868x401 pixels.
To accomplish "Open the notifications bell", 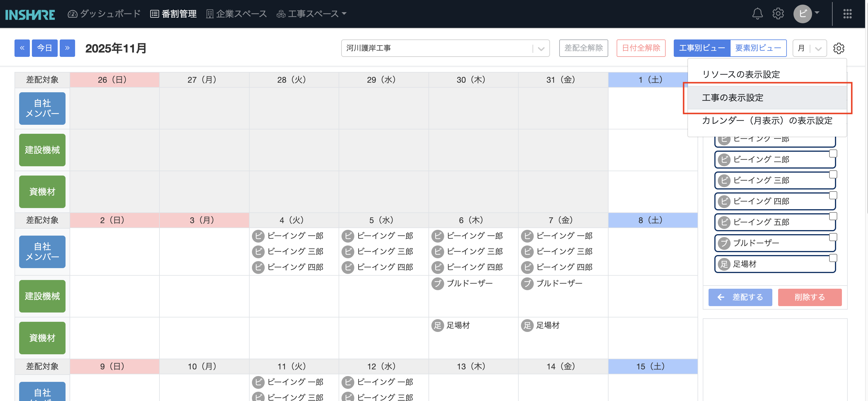I will [757, 13].
